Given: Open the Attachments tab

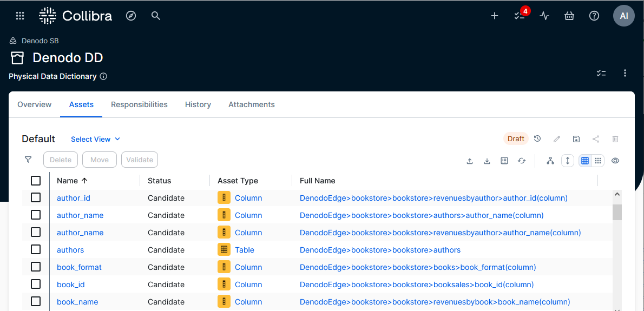Looking at the screenshot, I should [x=251, y=104].
